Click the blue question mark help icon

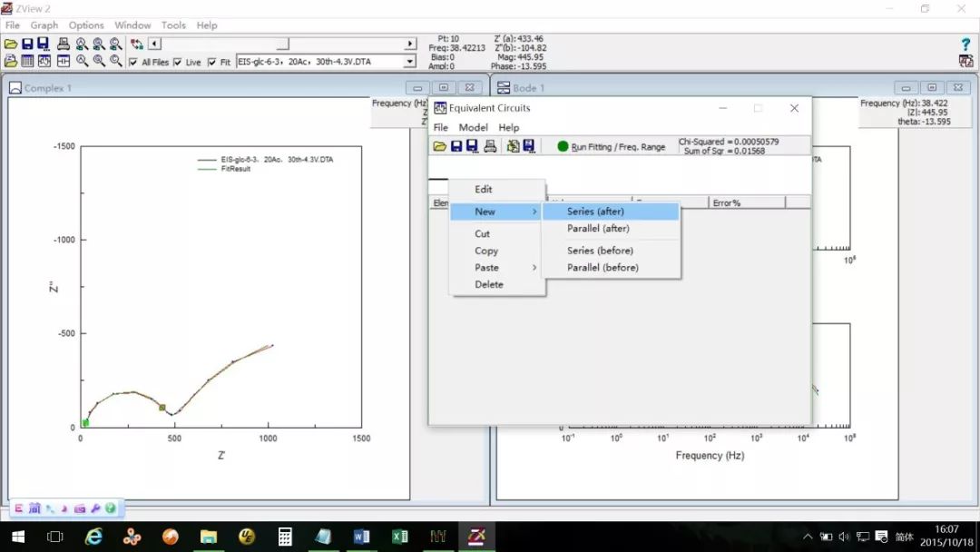click(x=965, y=44)
